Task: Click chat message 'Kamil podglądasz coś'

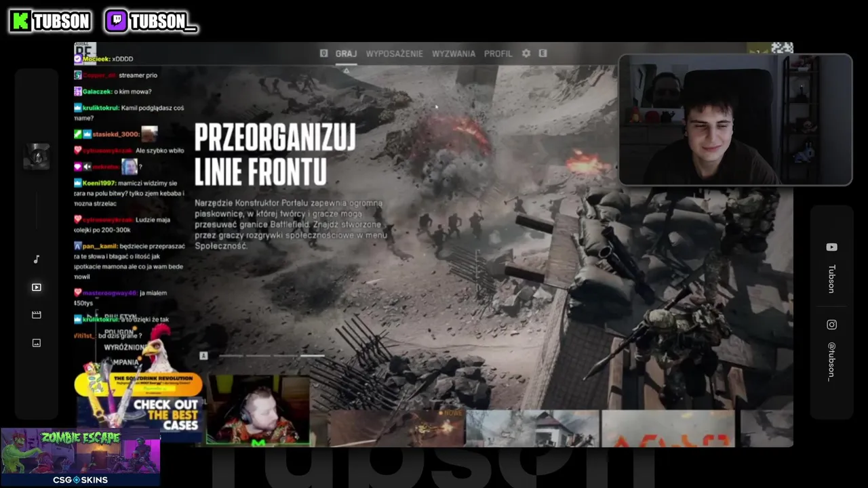Action: click(153, 108)
